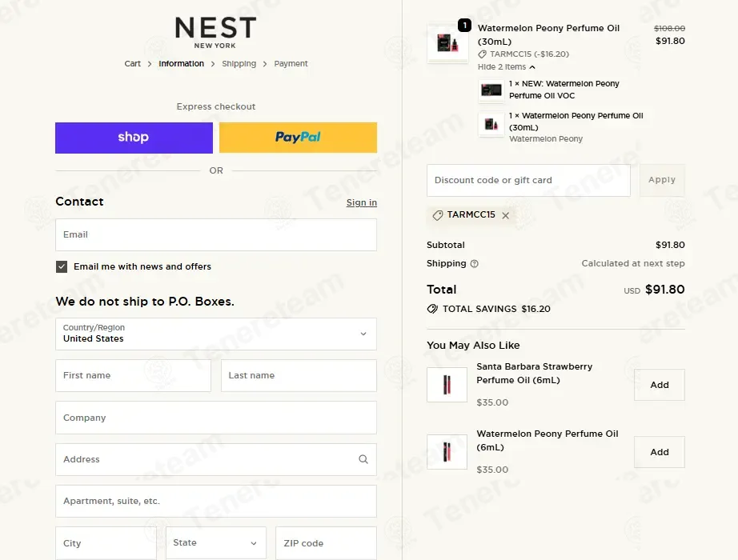738x560 pixels.
Task: Click the USD $91.80 total amount
Action: 654,290
